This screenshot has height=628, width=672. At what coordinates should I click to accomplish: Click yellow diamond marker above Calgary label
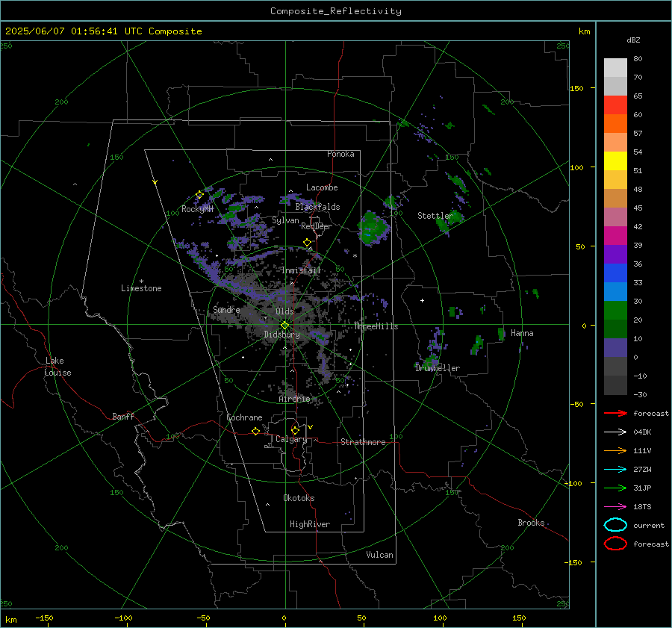point(295,430)
